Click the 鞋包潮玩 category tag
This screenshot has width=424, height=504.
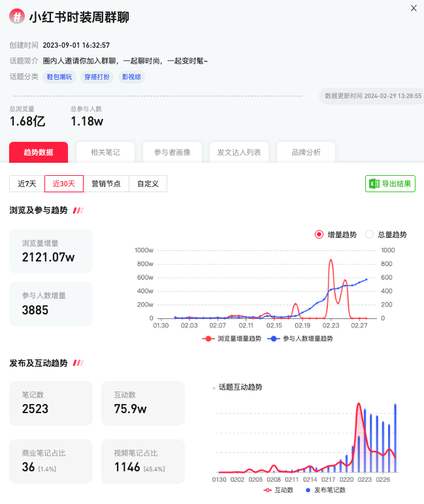click(x=59, y=77)
